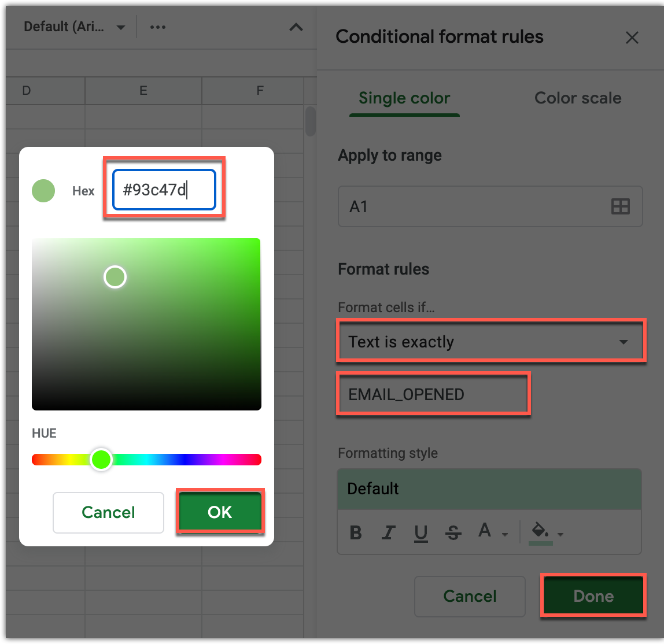Open the fill color picker
This screenshot has width=664, height=644.
(543, 532)
